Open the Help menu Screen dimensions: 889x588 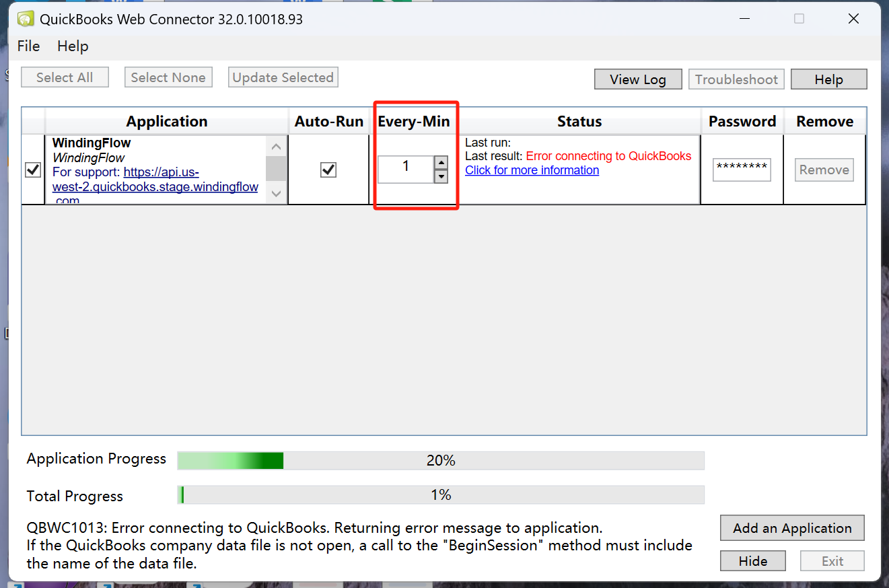point(73,46)
